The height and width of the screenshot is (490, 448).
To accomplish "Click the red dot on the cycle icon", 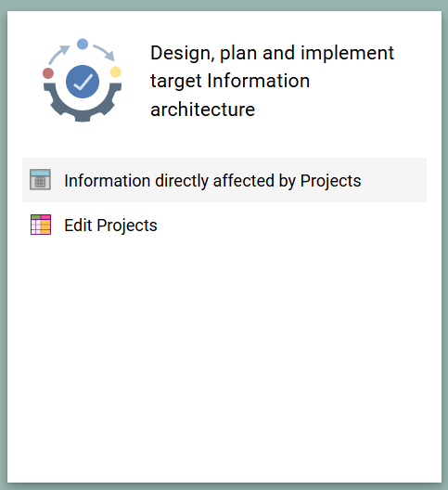I will pyautogui.click(x=48, y=73).
